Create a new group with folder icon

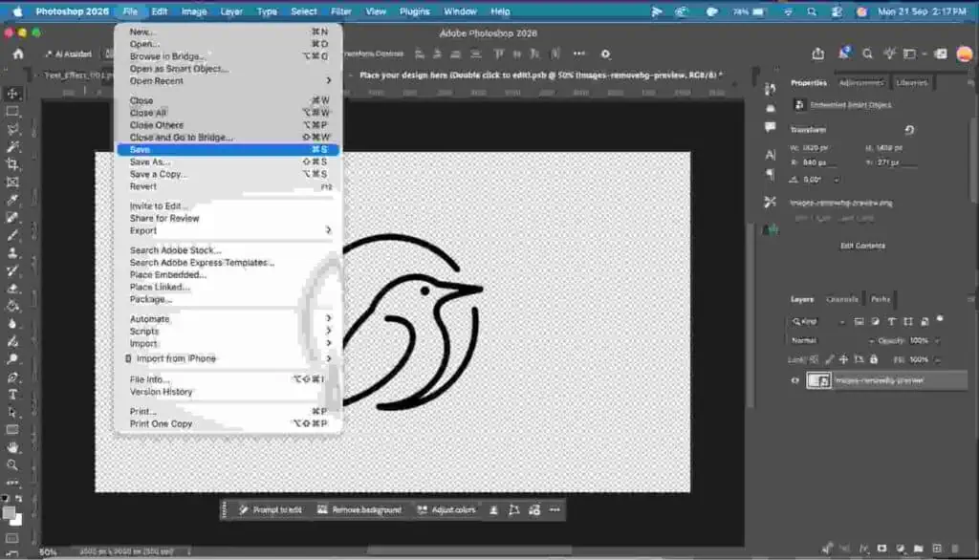coord(919,549)
